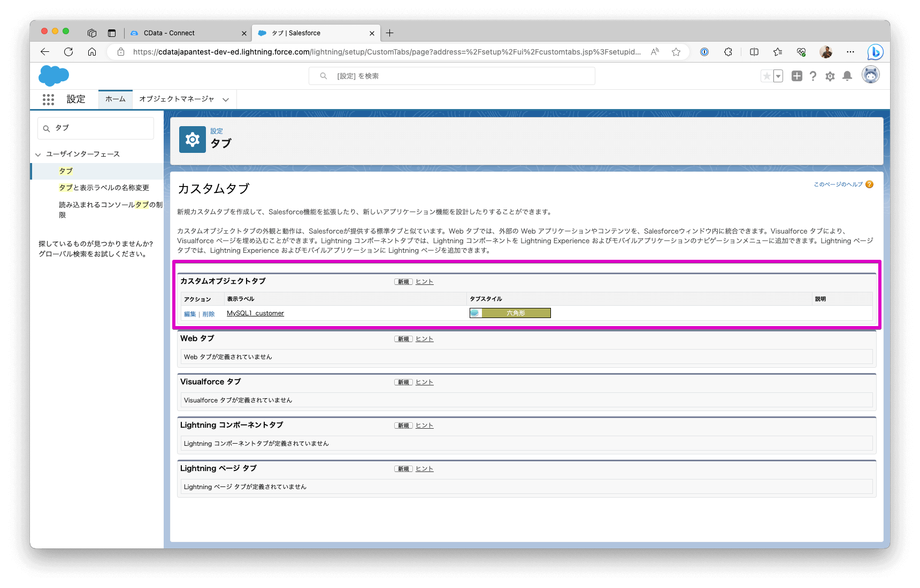Click 新規 button for Visualforce タブ
The height and width of the screenshot is (588, 920).
[x=403, y=382]
